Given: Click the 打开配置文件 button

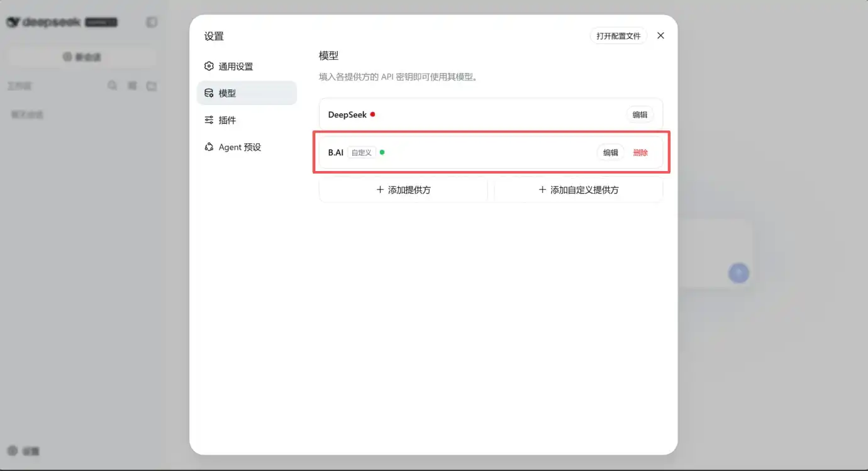Looking at the screenshot, I should pyautogui.click(x=618, y=36).
